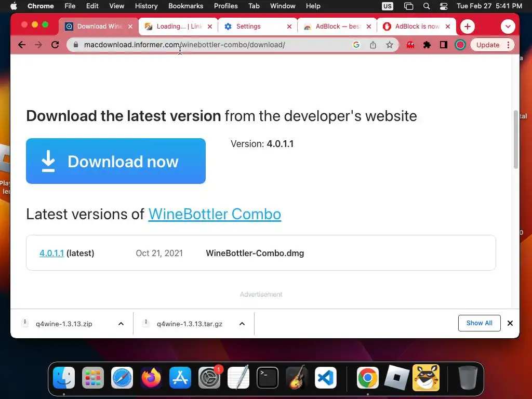
Task: Bookmark this page with the star
Action: pos(390,45)
